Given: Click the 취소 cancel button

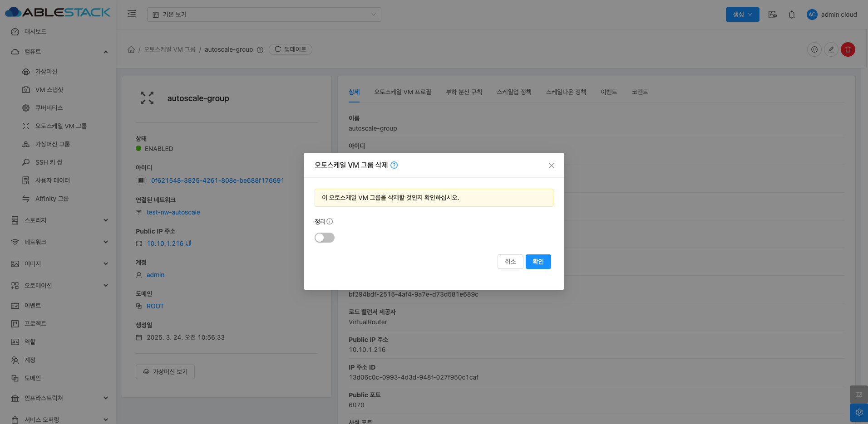Looking at the screenshot, I should click(x=510, y=262).
